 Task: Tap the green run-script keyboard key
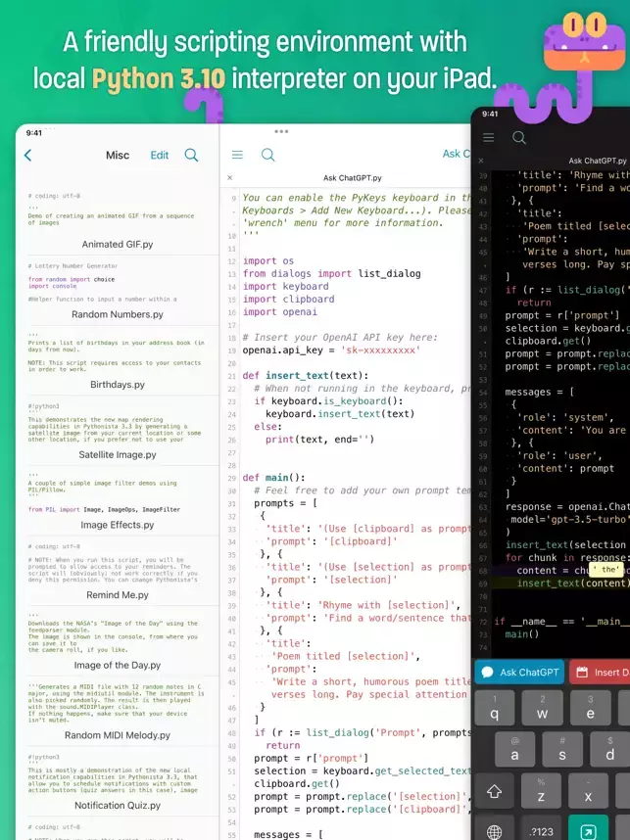coord(588,830)
